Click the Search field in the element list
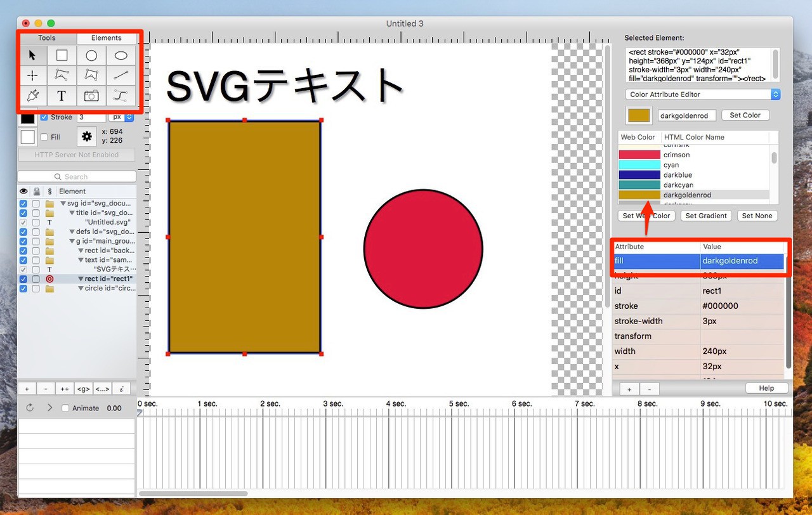This screenshot has height=515, width=812. pos(77,176)
